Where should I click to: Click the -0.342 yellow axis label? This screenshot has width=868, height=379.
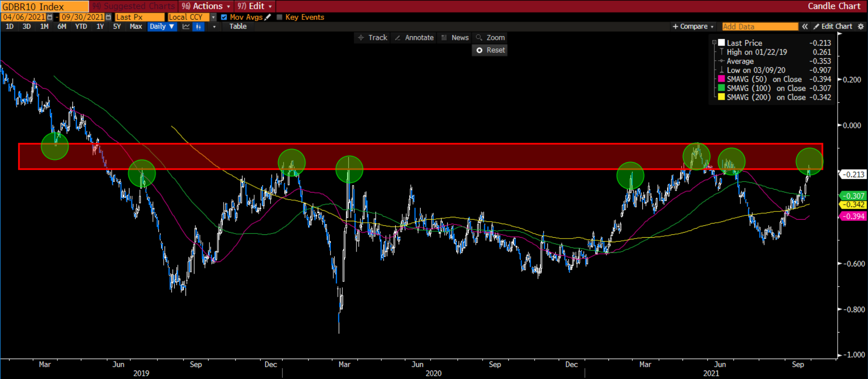(x=853, y=205)
